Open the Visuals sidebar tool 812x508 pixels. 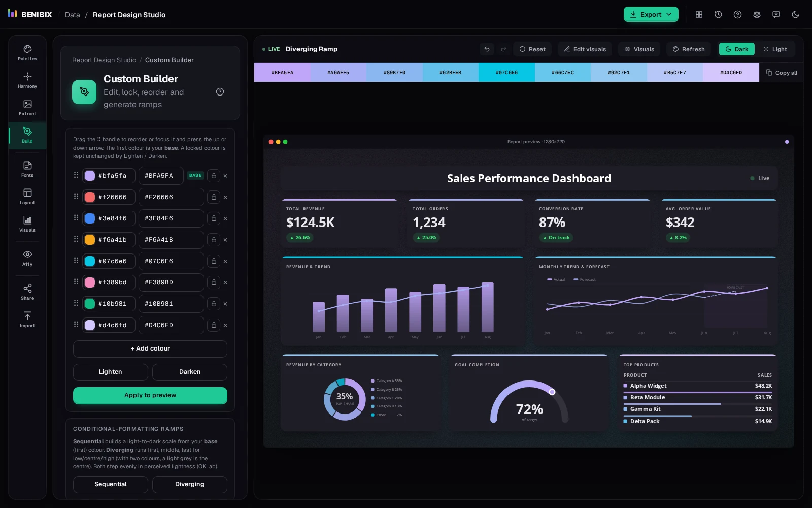[27, 224]
